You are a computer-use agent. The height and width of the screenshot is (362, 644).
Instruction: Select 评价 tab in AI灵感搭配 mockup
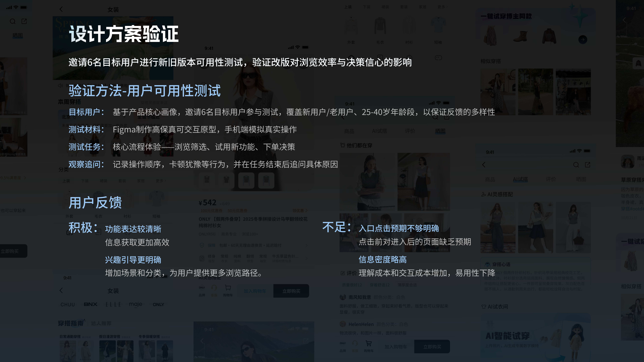click(551, 179)
